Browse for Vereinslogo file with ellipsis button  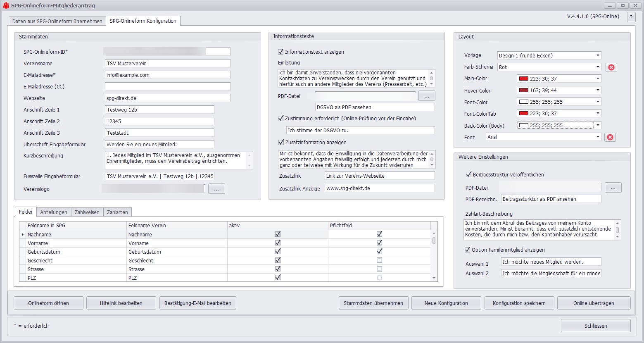(x=216, y=189)
